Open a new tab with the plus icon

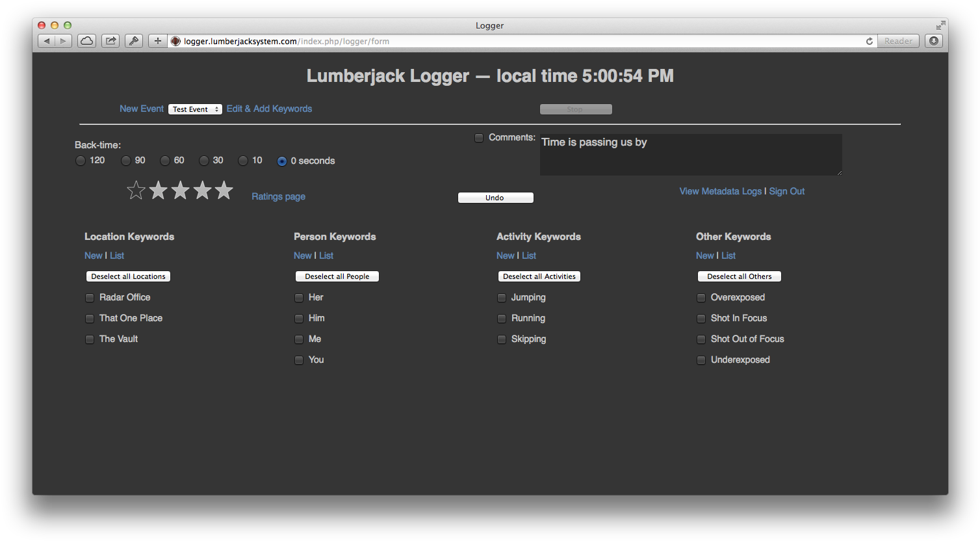tap(157, 40)
